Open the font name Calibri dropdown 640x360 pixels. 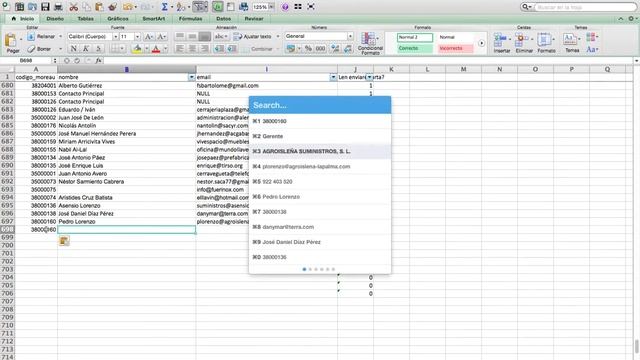(116, 37)
